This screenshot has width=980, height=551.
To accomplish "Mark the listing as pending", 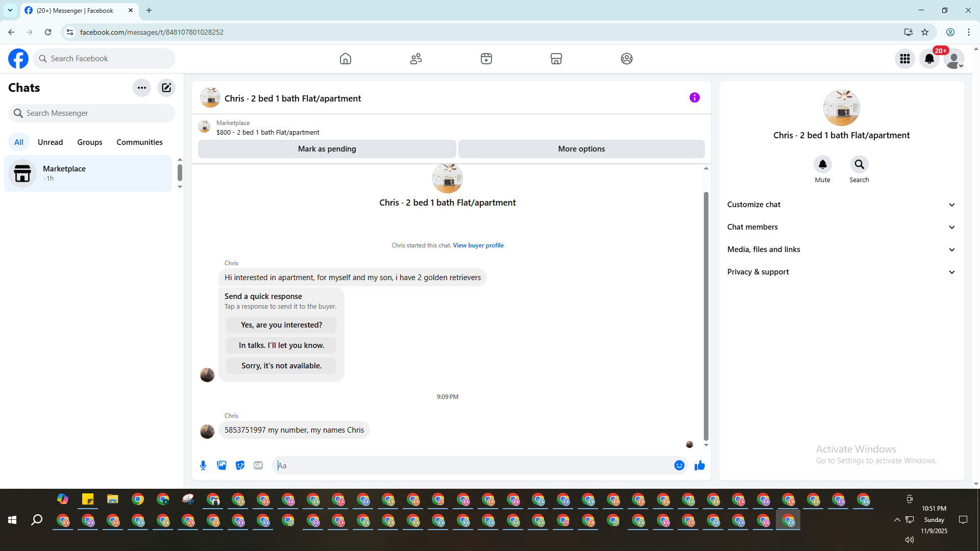I will tap(327, 149).
